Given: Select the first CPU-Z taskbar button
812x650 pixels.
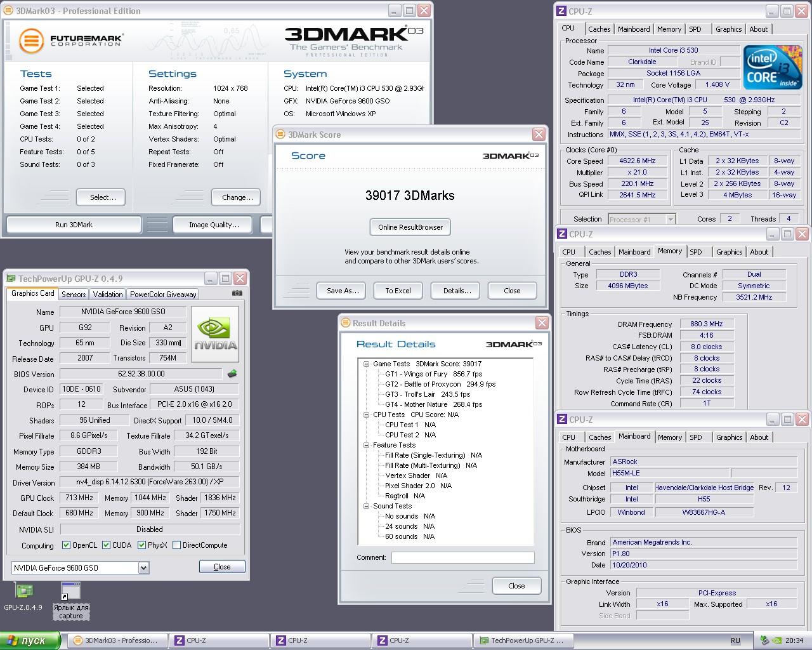Looking at the screenshot, I should [x=219, y=640].
